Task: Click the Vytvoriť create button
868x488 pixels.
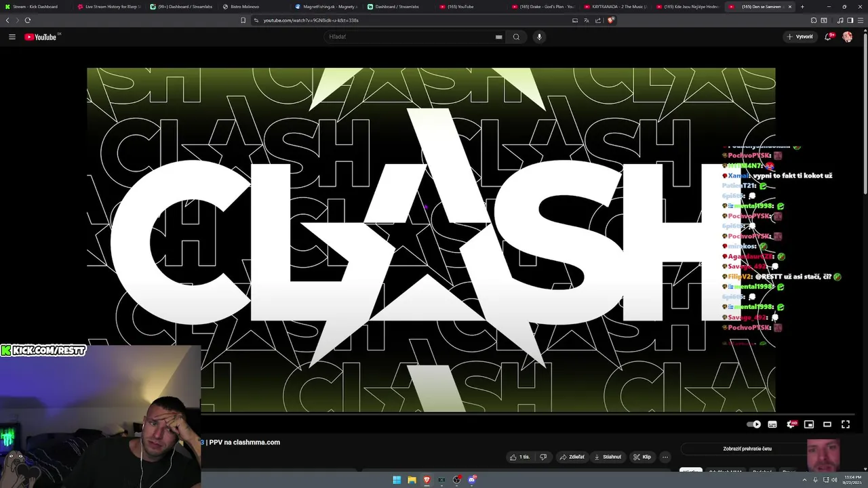Action: 800,37
